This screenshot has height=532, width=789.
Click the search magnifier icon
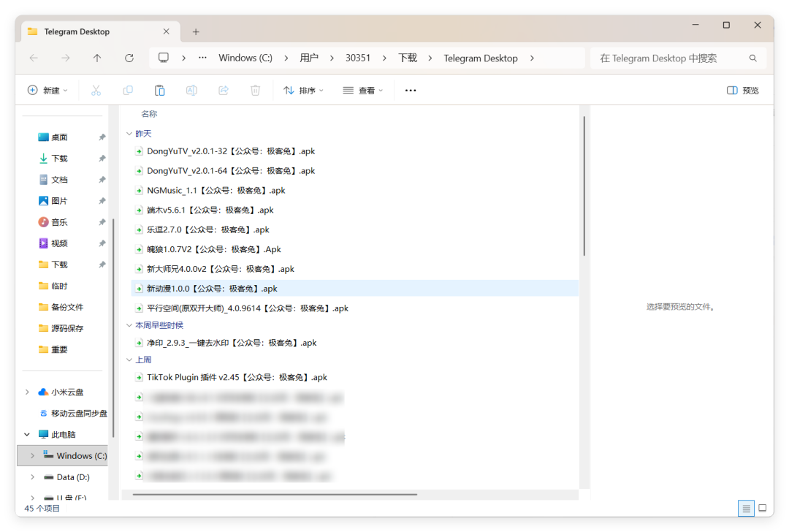752,58
